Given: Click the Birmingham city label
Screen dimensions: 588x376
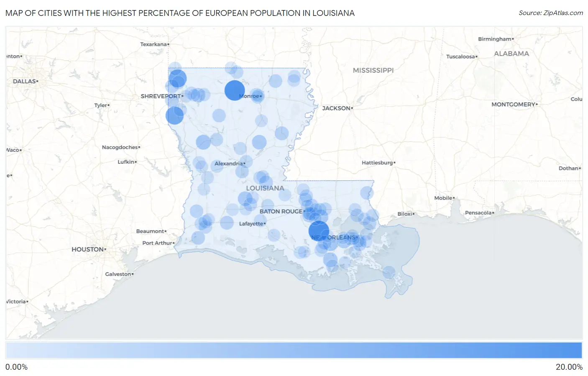Looking at the screenshot, I should coord(495,39).
